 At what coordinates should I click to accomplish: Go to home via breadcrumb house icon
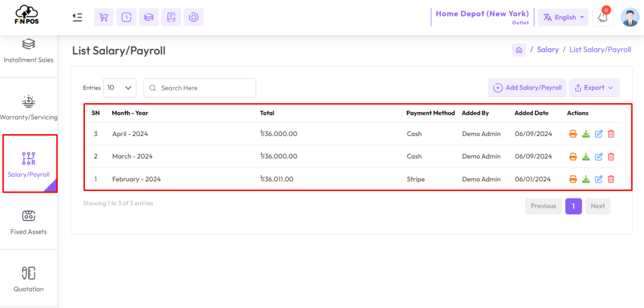(x=519, y=50)
